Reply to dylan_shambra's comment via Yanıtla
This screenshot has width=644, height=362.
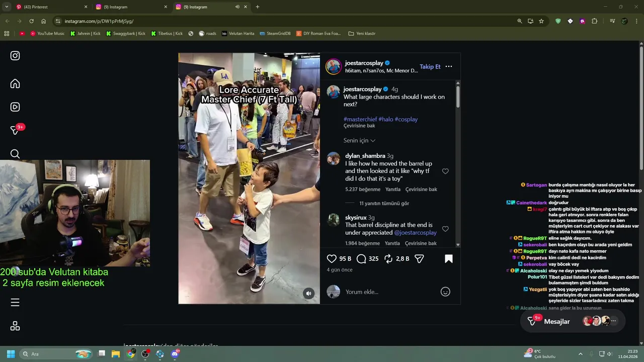[392, 190]
